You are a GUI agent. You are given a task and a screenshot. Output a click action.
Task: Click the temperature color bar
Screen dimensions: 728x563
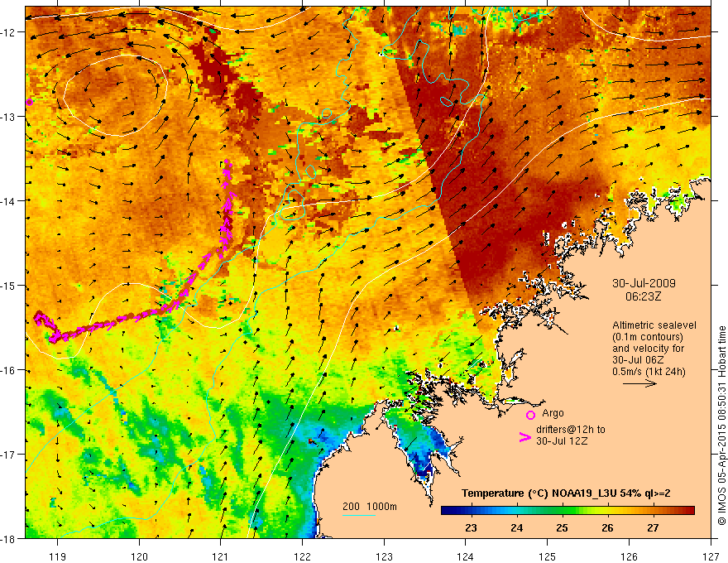point(568,510)
